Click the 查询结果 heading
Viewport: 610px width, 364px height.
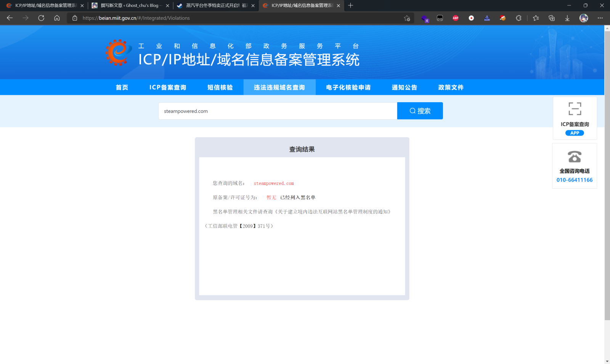[x=302, y=149]
